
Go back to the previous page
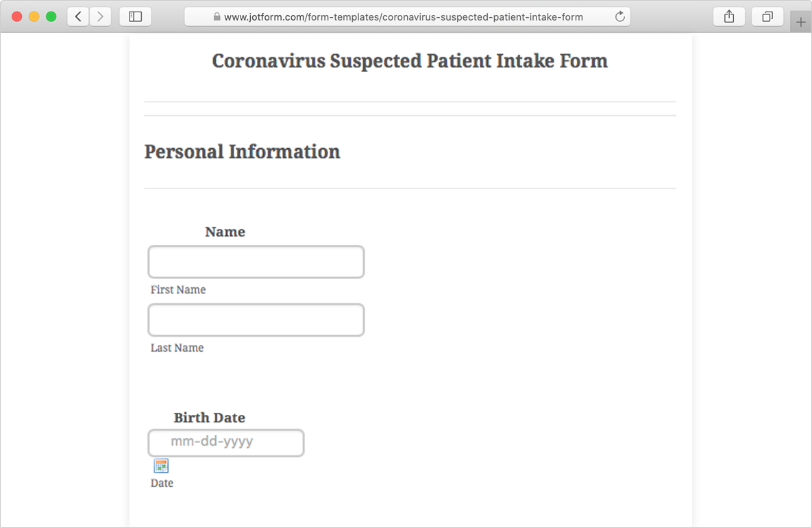click(78, 16)
